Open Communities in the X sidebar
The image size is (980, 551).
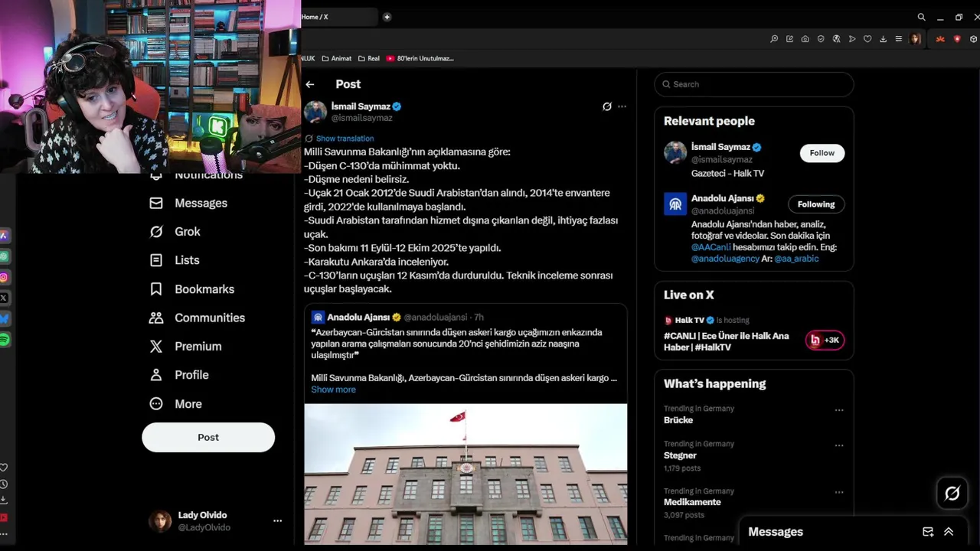(198, 318)
